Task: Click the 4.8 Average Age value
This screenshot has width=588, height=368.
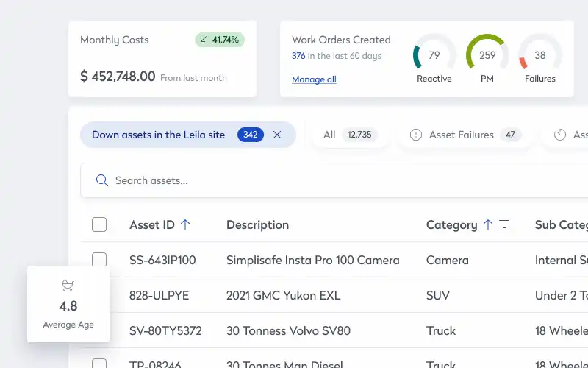Action: click(68, 306)
